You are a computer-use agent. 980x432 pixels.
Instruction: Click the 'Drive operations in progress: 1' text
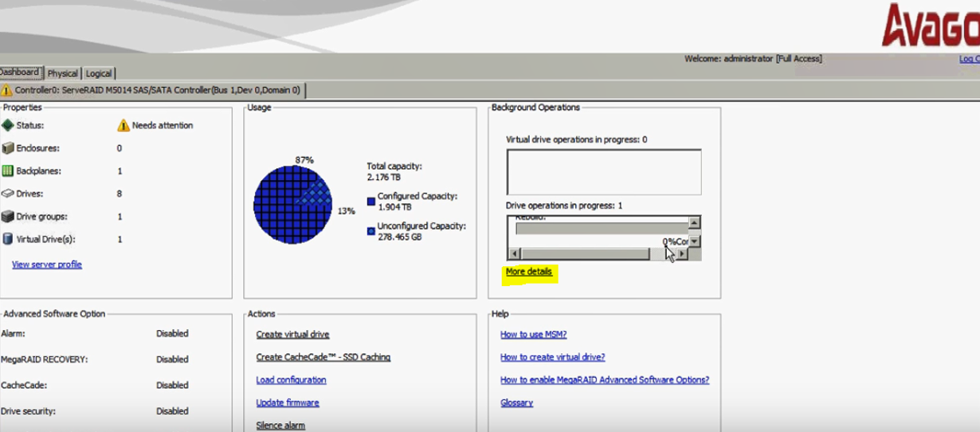click(x=564, y=206)
